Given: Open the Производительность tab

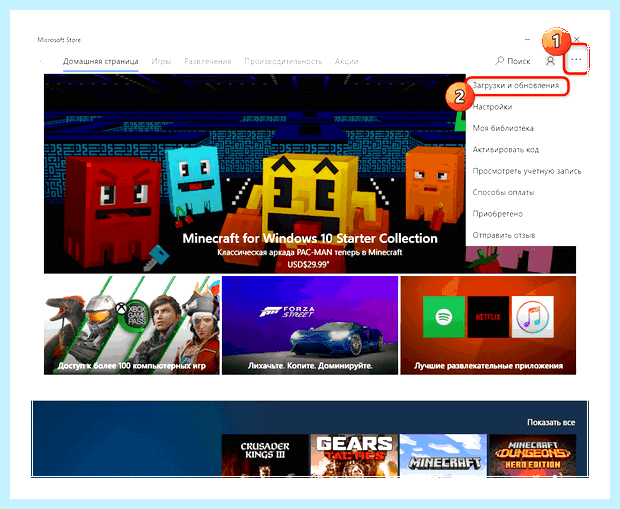Looking at the screenshot, I should (283, 61).
